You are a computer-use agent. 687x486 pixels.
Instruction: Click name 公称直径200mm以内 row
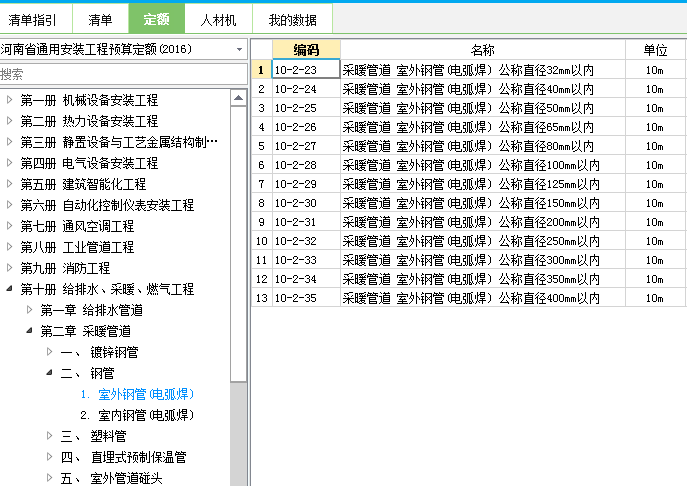pyautogui.click(x=483, y=222)
